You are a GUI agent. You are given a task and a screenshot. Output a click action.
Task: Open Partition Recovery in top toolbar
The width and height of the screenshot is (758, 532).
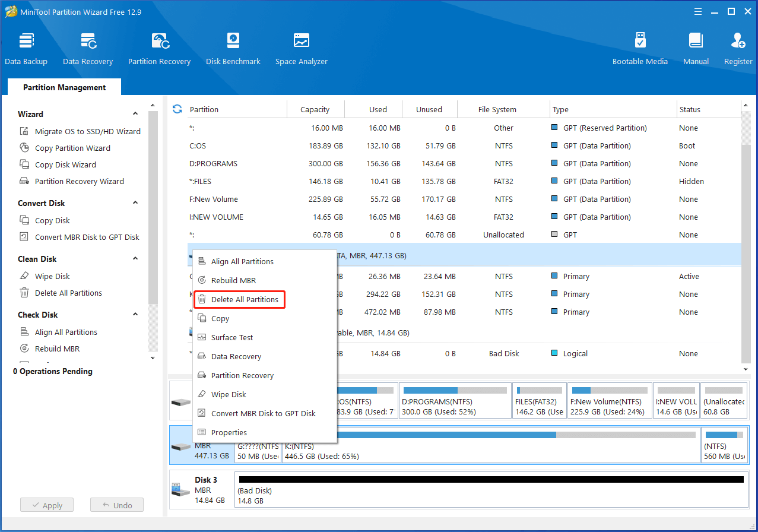point(159,49)
